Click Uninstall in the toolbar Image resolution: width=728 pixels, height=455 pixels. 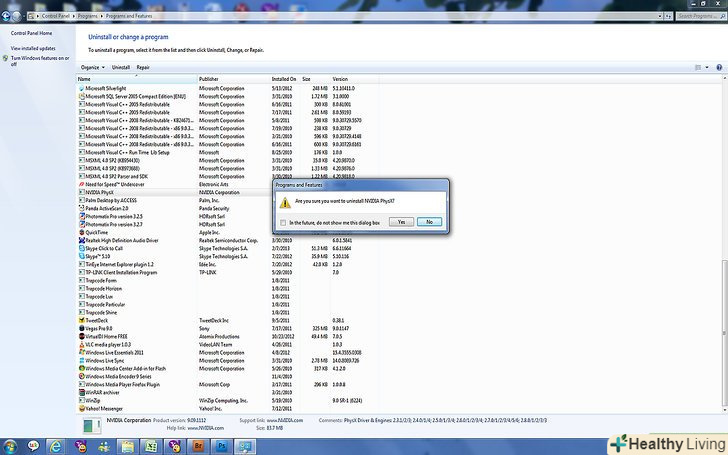(x=120, y=67)
